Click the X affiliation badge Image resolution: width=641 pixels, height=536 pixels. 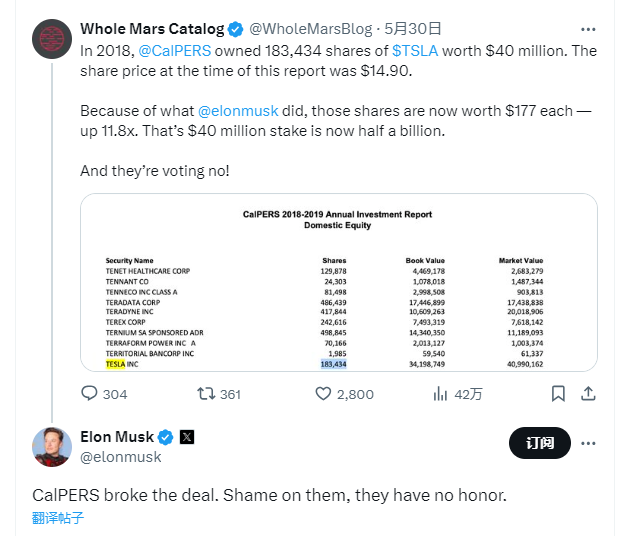pyautogui.click(x=187, y=437)
